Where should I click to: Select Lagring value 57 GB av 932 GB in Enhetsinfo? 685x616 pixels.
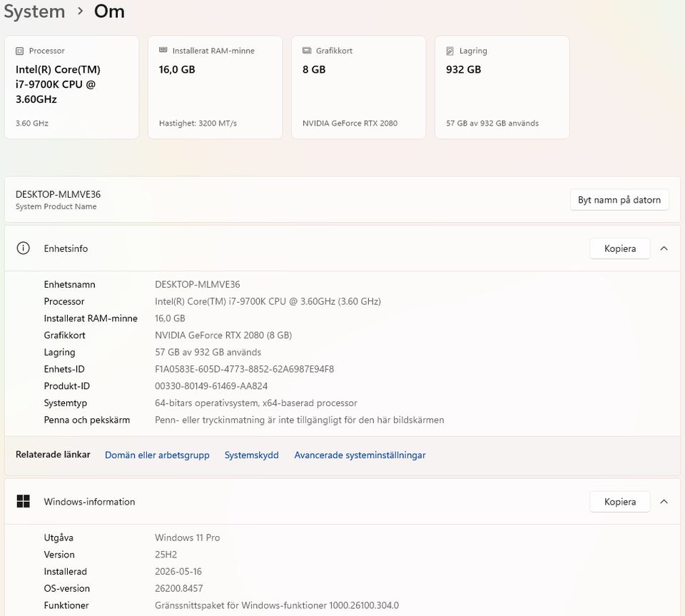tap(208, 352)
